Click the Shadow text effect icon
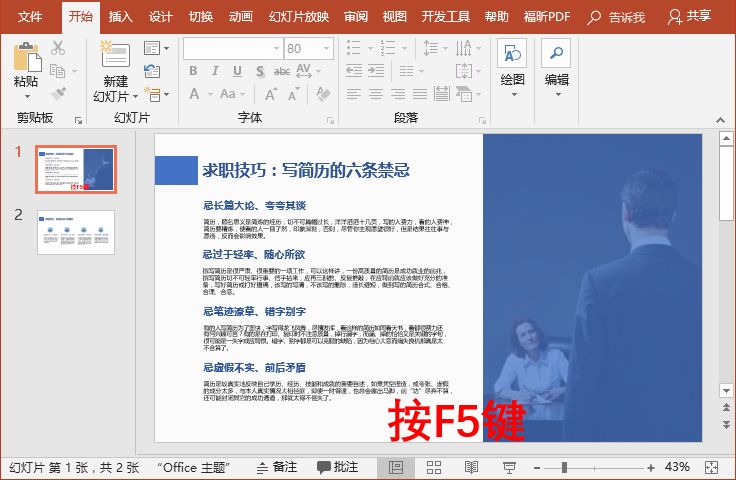This screenshot has width=736, height=480. tap(260, 71)
